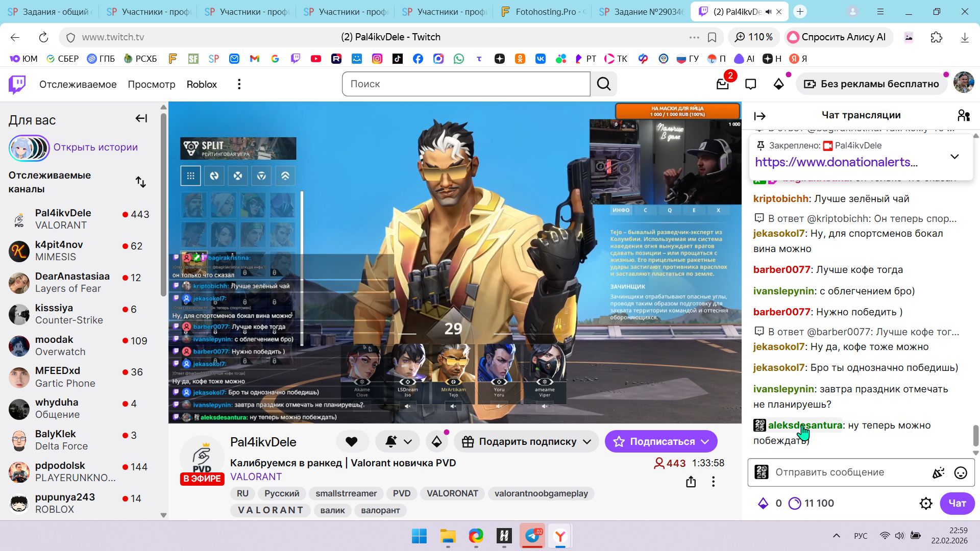Open whispers chat bubble icon
Image resolution: width=980 pixels, height=551 pixels.
click(x=750, y=84)
